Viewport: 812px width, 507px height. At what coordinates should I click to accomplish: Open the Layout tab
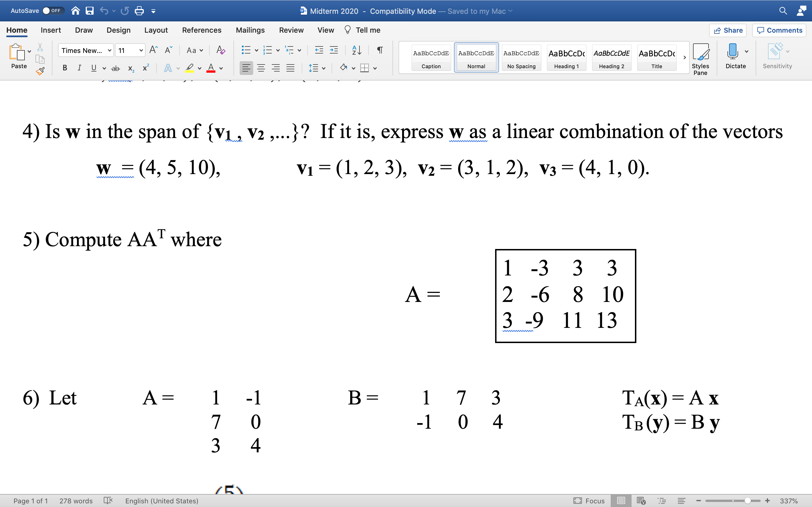point(156,30)
